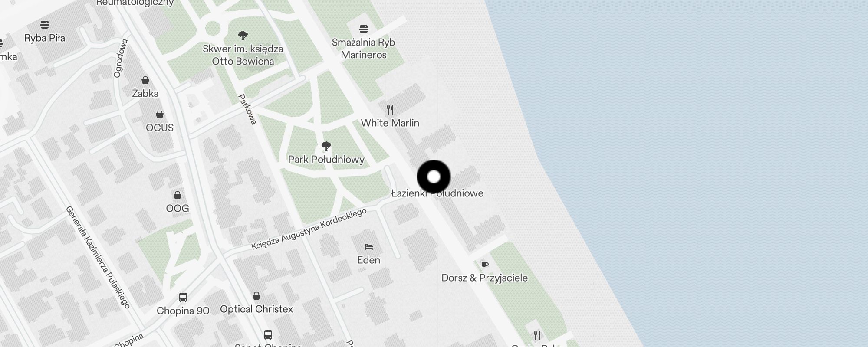Click the Ogrodowa street label
868x347 pixels.
pyautogui.click(x=121, y=59)
